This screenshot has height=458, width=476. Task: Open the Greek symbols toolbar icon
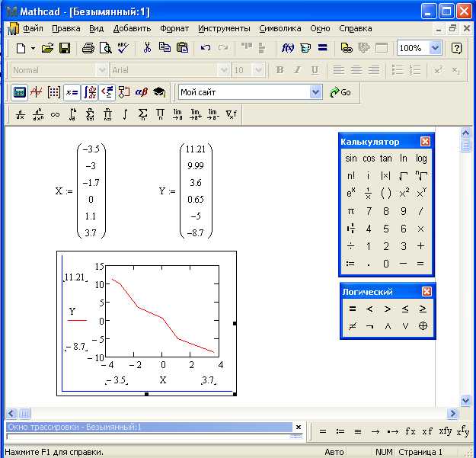click(x=141, y=92)
